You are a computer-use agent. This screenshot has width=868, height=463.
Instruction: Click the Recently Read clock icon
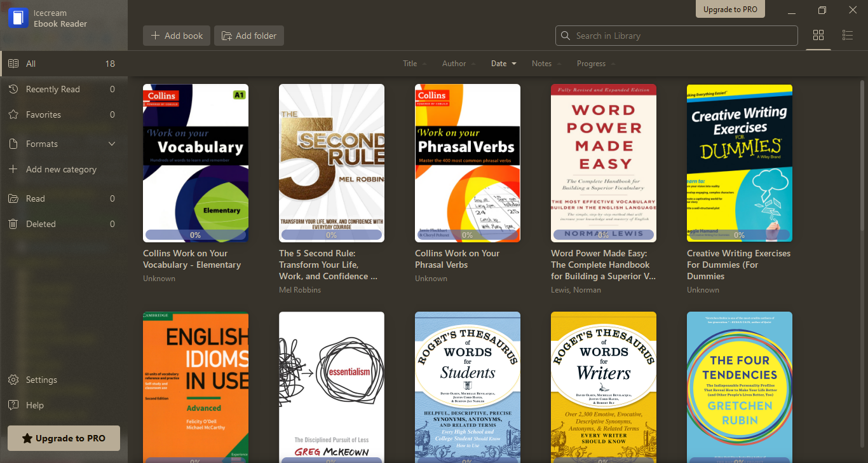(x=13, y=89)
